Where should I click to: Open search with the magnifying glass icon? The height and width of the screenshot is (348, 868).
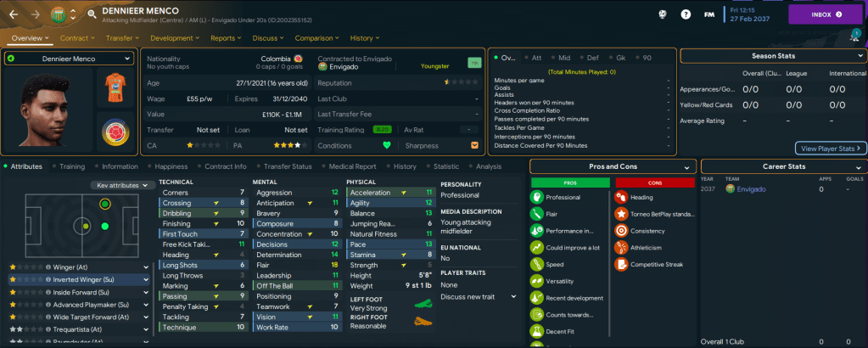[x=91, y=14]
